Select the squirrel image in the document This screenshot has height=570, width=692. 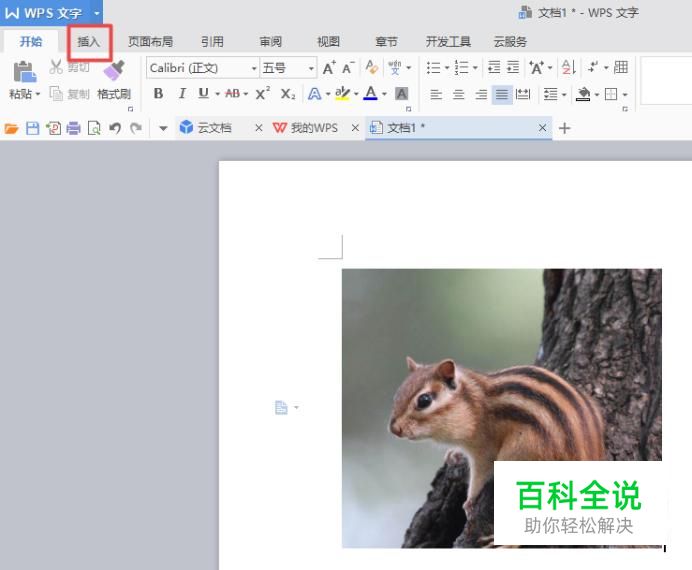[502, 408]
